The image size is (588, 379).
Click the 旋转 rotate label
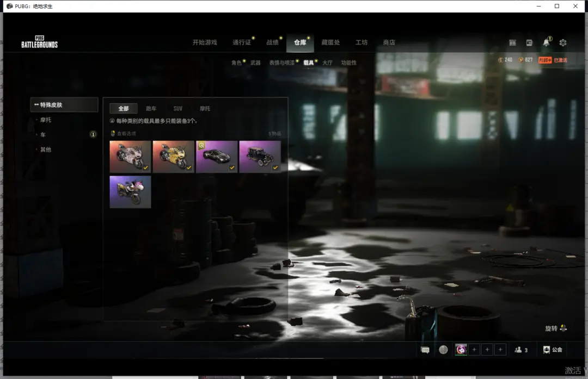tap(551, 328)
